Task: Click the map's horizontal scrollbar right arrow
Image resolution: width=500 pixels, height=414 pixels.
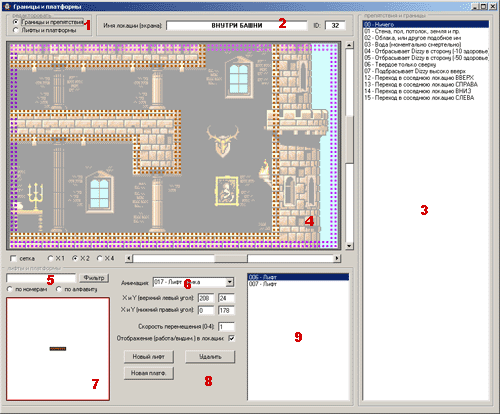Action: coord(337,258)
